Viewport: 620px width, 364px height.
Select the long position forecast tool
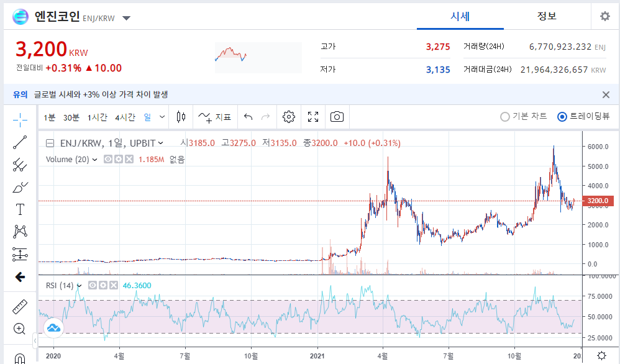(x=20, y=255)
